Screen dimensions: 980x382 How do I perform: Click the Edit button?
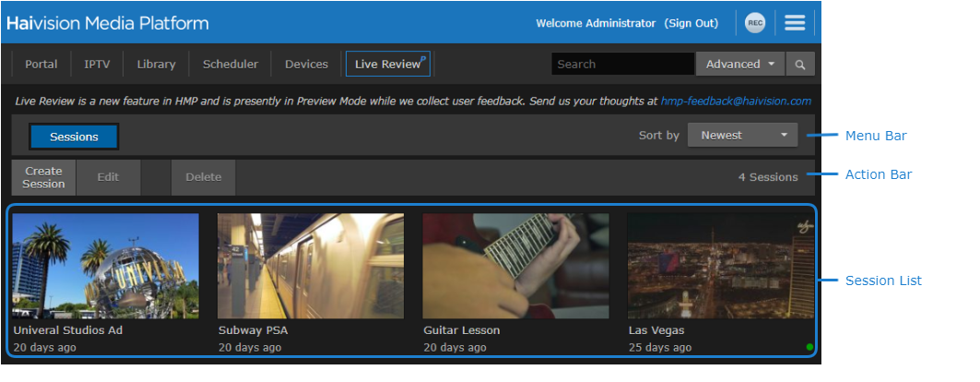tap(109, 177)
